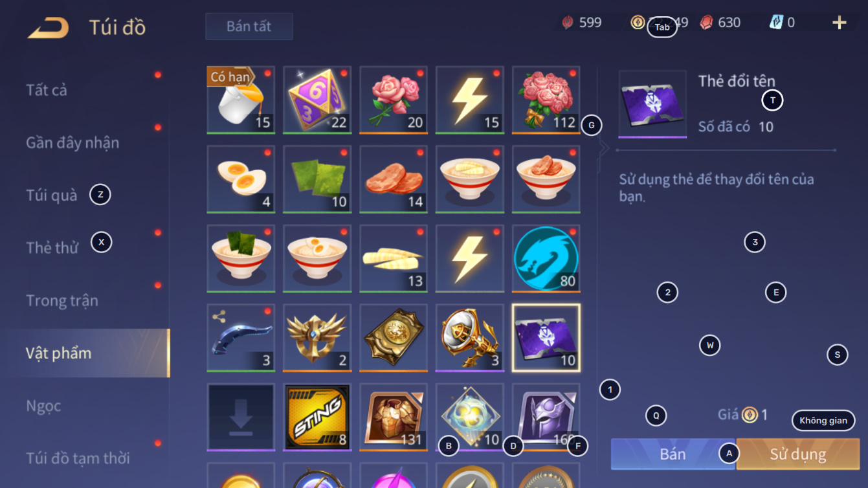Viewport: 868px width, 488px height.
Task: Click the plus icon to add currency
Action: click(x=839, y=23)
